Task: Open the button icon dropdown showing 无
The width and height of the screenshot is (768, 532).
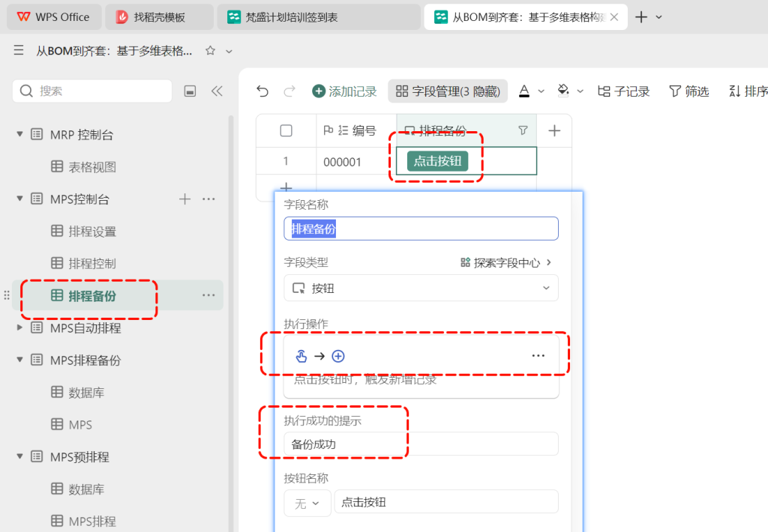Action: (307, 503)
